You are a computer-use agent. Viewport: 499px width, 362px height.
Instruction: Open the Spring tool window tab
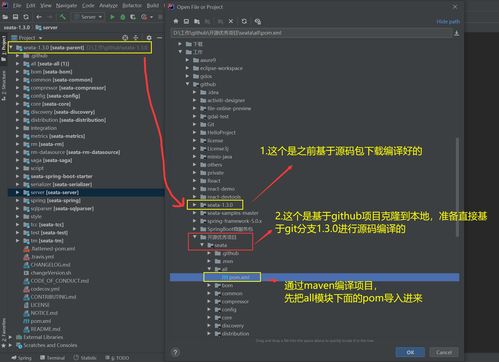[x=22, y=358]
